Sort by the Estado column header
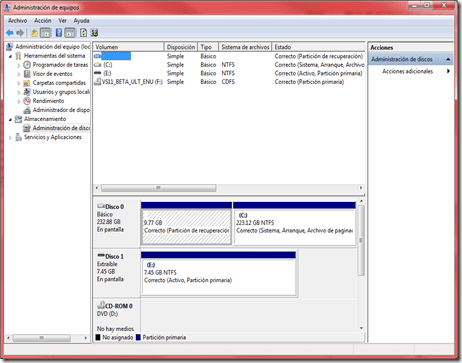This screenshot has width=462, height=363. click(x=318, y=47)
